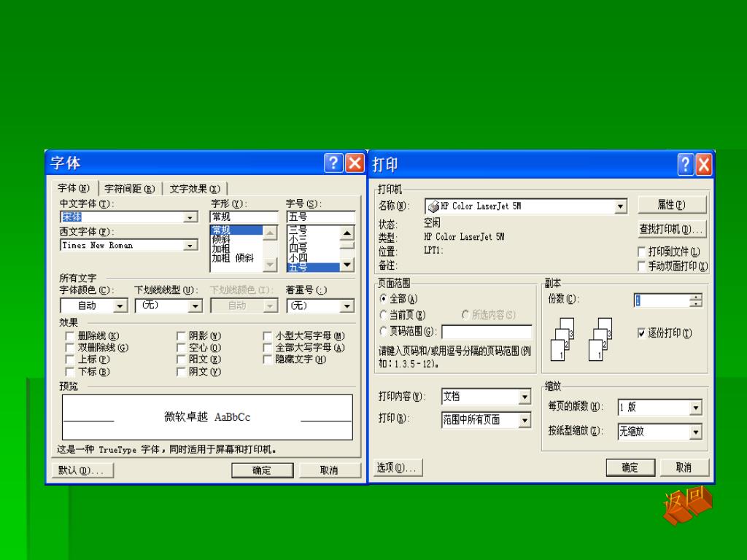
Task: Select the 全部 page range radio button
Action: [383, 298]
